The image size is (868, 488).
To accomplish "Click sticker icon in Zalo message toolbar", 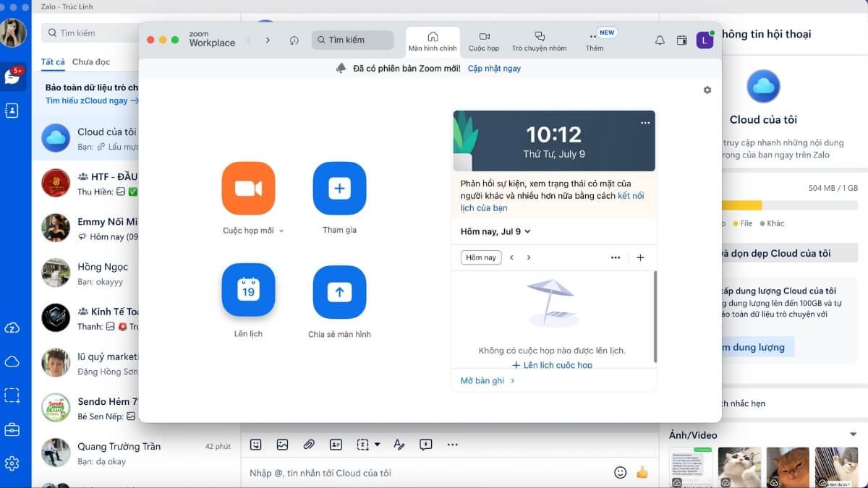I will (255, 445).
